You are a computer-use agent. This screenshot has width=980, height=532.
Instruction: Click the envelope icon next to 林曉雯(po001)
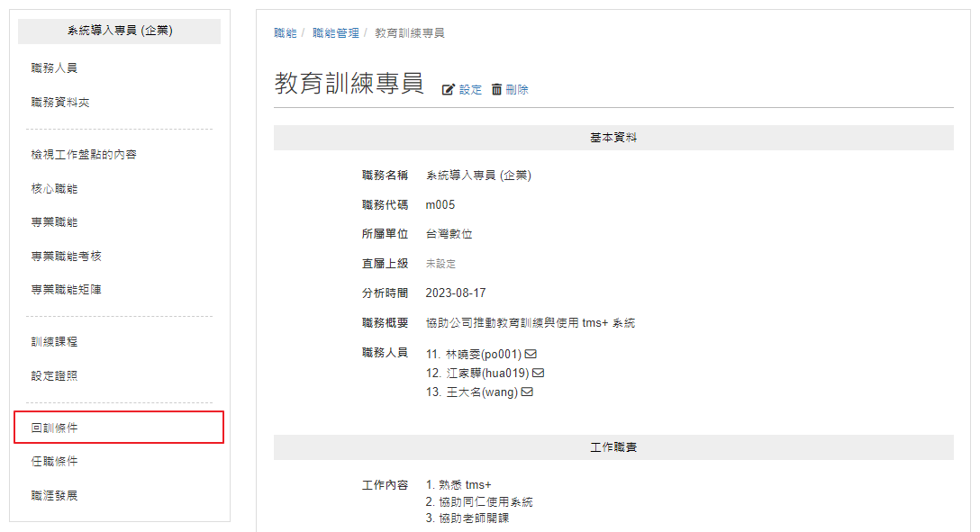tap(531, 354)
